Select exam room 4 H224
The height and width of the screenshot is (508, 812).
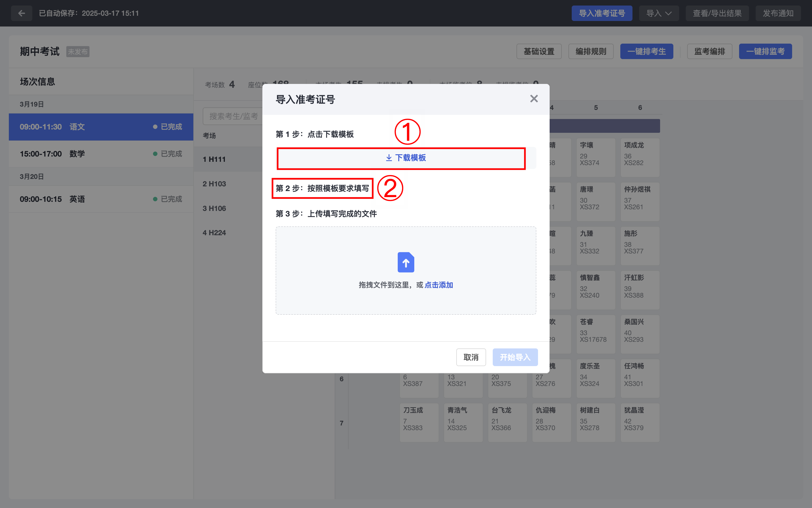228,232
